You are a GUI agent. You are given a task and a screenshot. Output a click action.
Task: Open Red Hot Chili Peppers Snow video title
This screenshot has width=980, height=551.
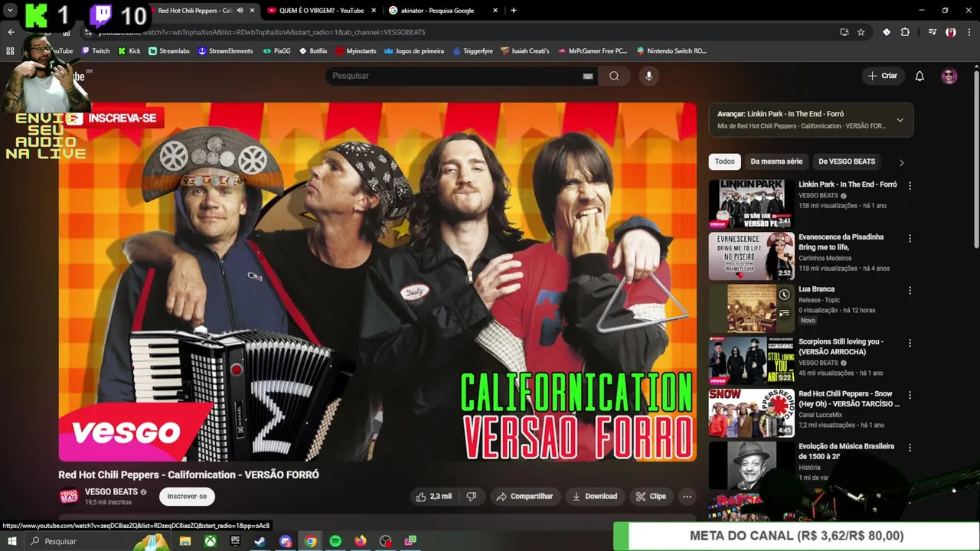(849, 399)
